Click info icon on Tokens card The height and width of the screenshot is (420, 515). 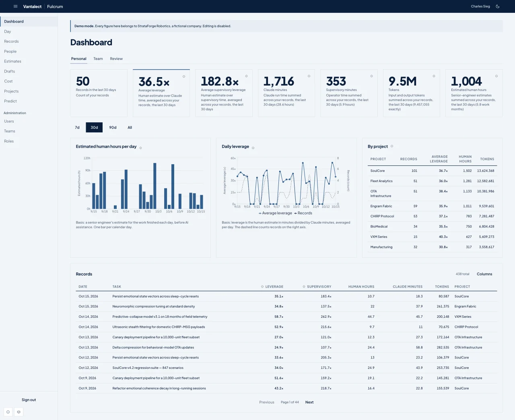pyautogui.click(x=434, y=76)
